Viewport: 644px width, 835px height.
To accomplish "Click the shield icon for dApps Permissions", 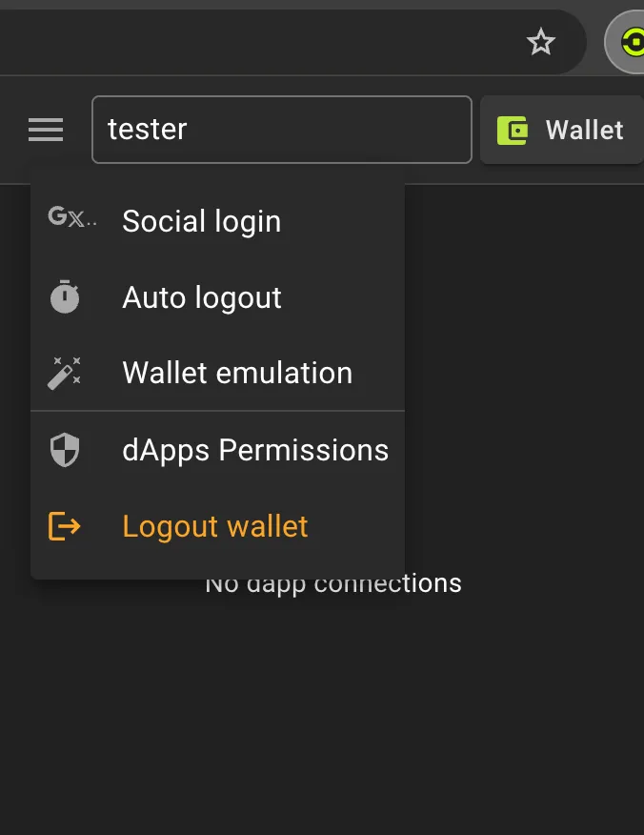I will point(63,449).
